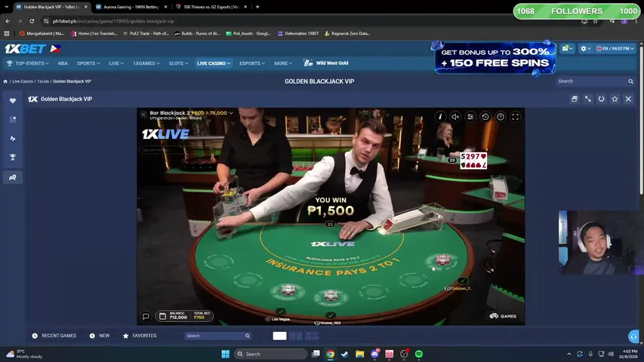Open the balance wallet icon
Screen dimensions: 644x362
162,316
